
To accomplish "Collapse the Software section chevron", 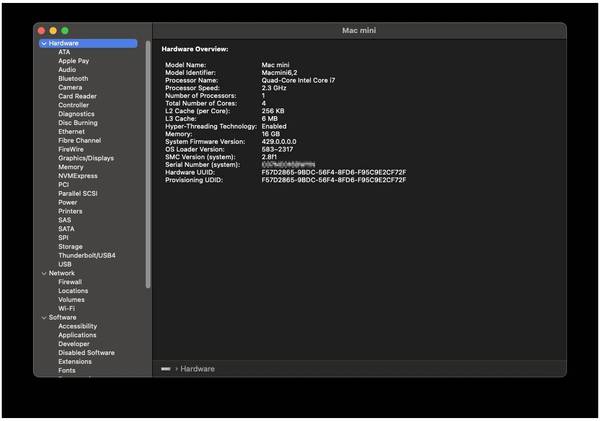I will click(x=44, y=318).
